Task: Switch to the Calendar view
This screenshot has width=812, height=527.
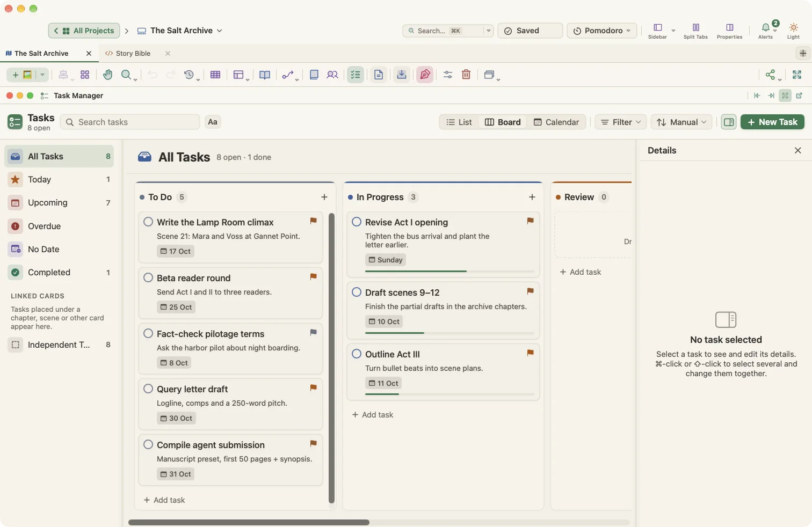Action: pyautogui.click(x=556, y=122)
